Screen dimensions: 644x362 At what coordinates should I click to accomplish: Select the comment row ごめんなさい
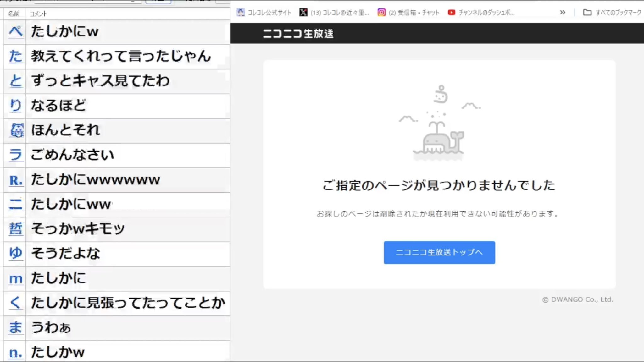[x=73, y=155]
